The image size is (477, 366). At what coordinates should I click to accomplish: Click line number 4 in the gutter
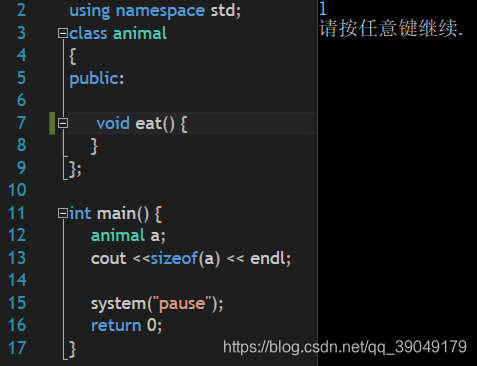[21, 55]
